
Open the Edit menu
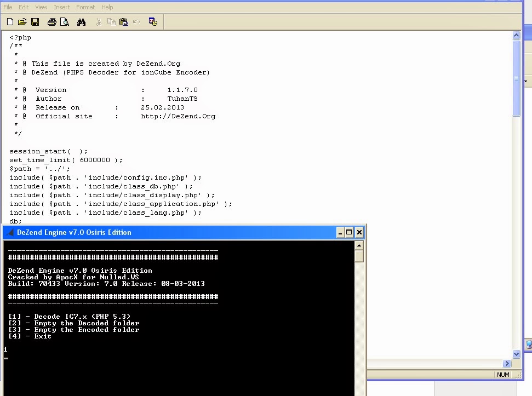[24, 7]
